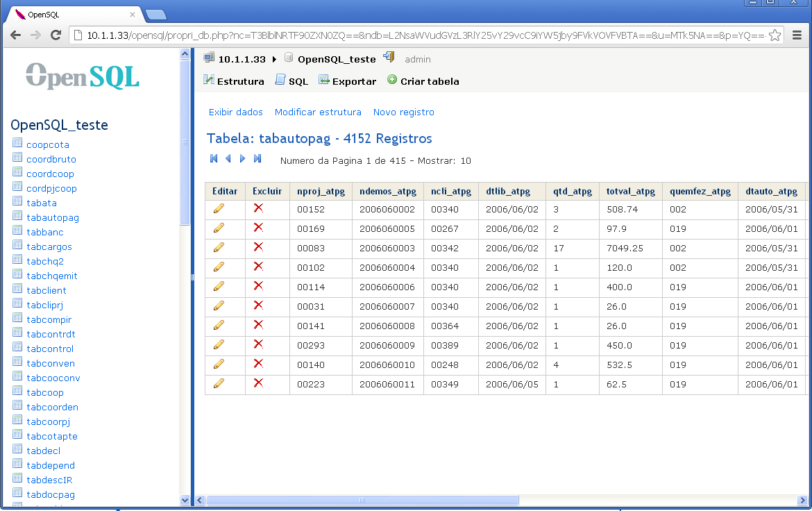This screenshot has width=812, height=511.
Task: Go to the first page of records
Action: [213, 158]
